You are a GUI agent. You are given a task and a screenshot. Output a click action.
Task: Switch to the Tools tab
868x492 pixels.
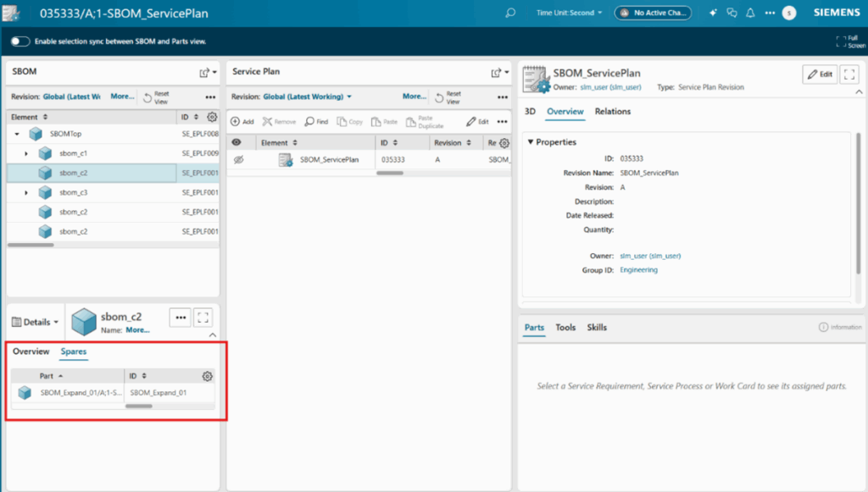point(565,328)
